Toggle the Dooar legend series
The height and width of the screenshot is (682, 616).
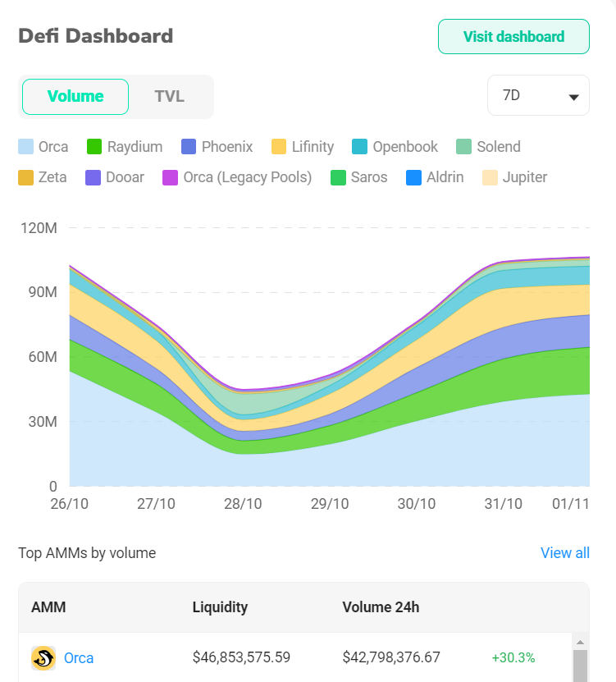tap(115, 177)
